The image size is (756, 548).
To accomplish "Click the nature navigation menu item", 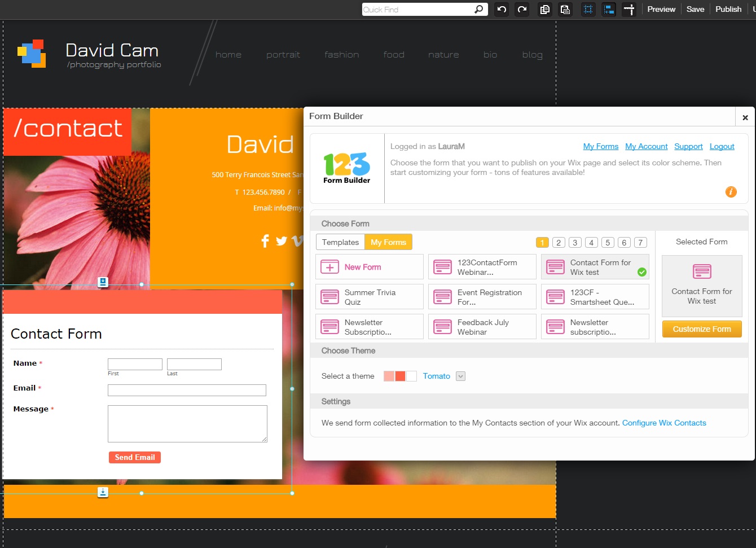I will pos(443,55).
